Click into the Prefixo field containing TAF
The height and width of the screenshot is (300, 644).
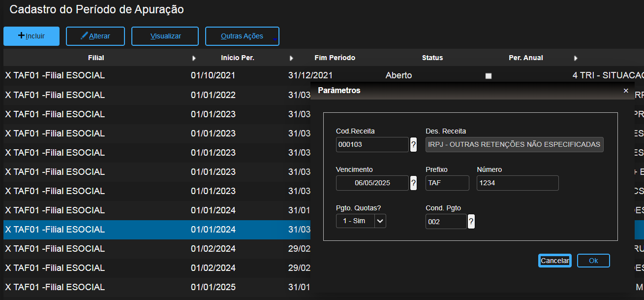tap(447, 183)
